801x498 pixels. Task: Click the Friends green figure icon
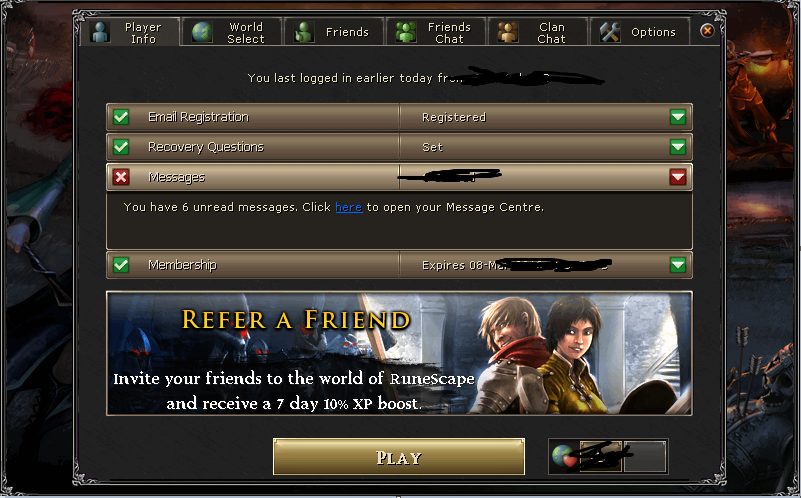click(x=303, y=32)
